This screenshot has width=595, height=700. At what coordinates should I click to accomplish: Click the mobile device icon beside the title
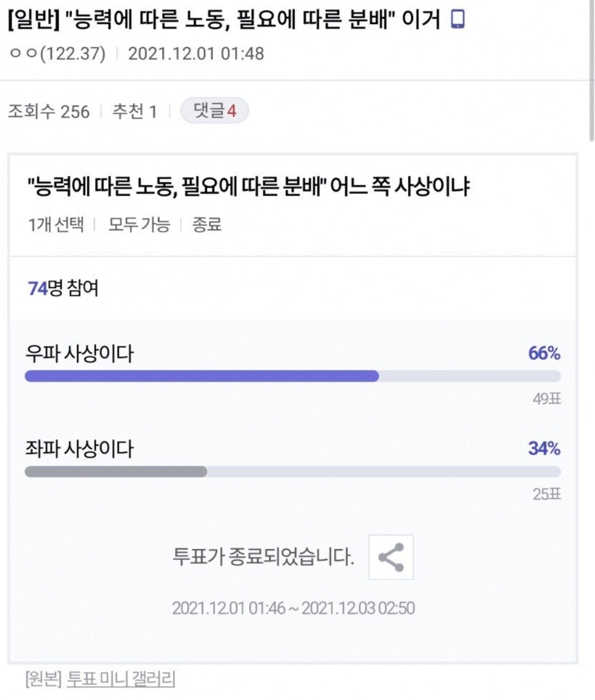(457, 20)
